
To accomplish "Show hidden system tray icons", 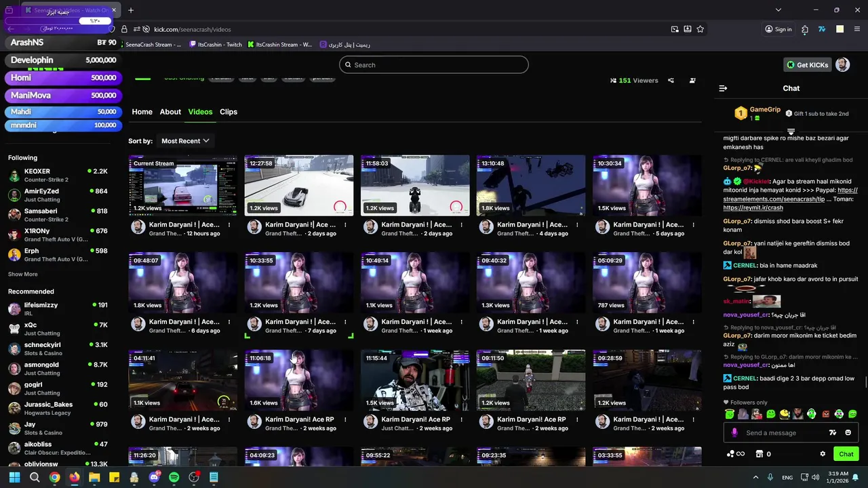I will pyautogui.click(x=755, y=477).
